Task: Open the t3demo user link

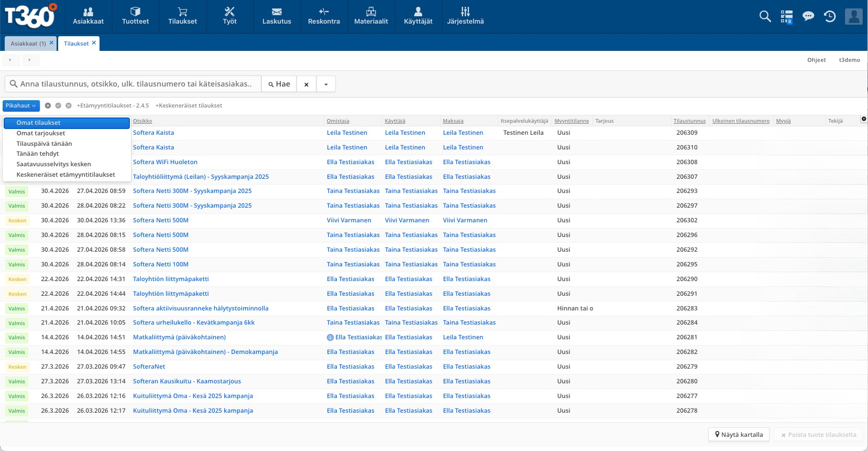Action: click(x=850, y=60)
